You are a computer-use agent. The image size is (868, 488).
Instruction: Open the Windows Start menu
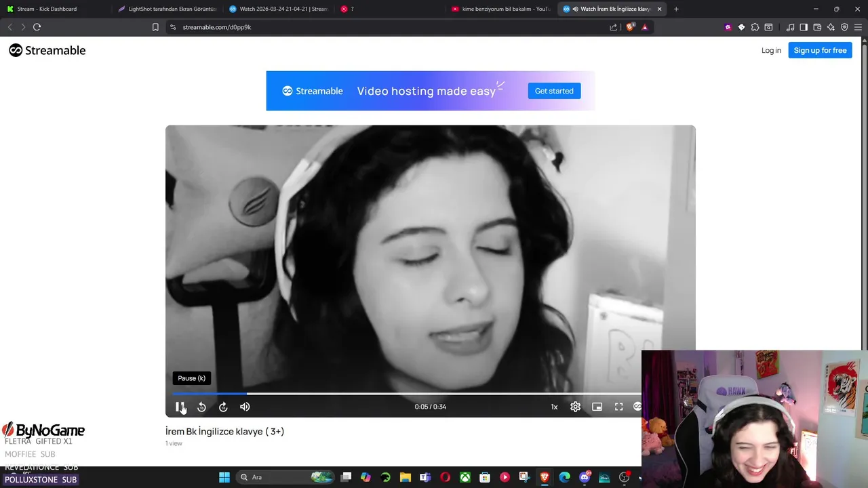tap(224, 477)
